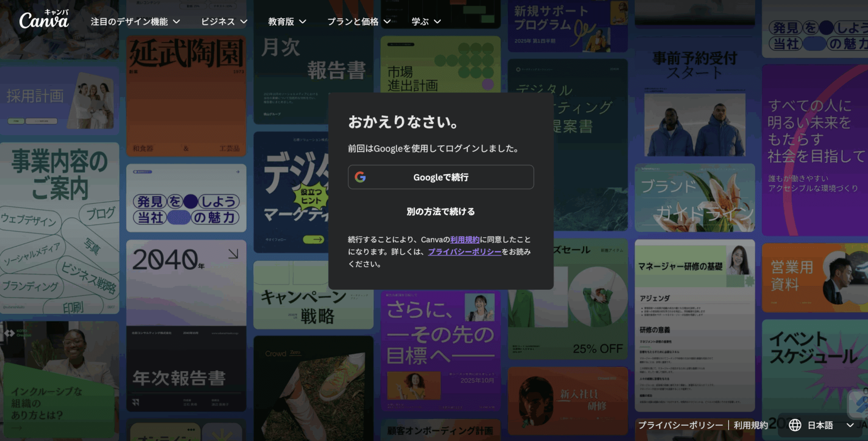868x441 pixels.
Task: Select the 営業用資料 template
Action: click(815, 277)
